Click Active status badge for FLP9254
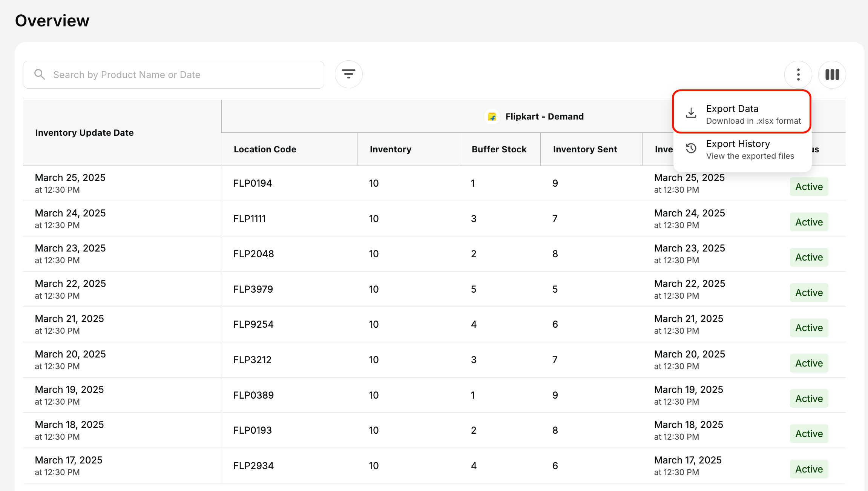The width and height of the screenshot is (868, 491). point(809,328)
